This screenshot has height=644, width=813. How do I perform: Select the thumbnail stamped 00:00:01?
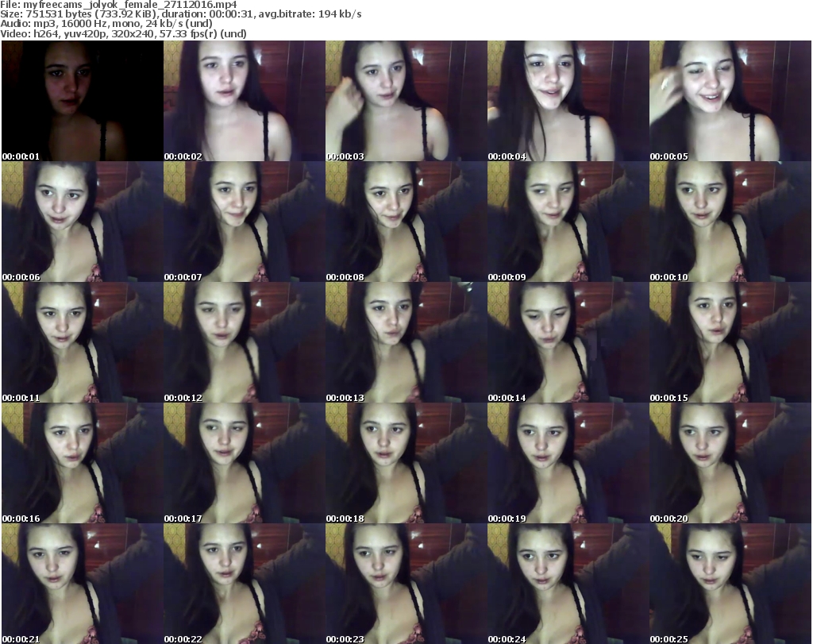(83, 101)
